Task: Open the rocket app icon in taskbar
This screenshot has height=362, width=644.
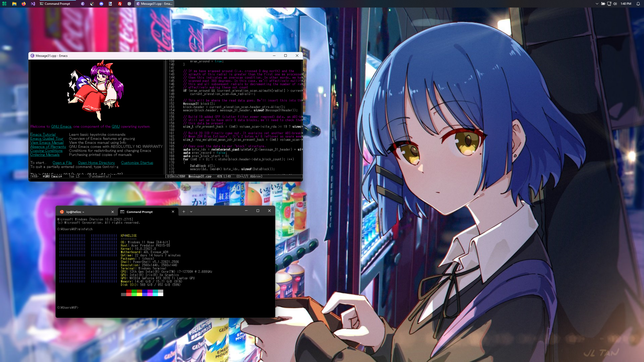Action: pyautogui.click(x=92, y=4)
